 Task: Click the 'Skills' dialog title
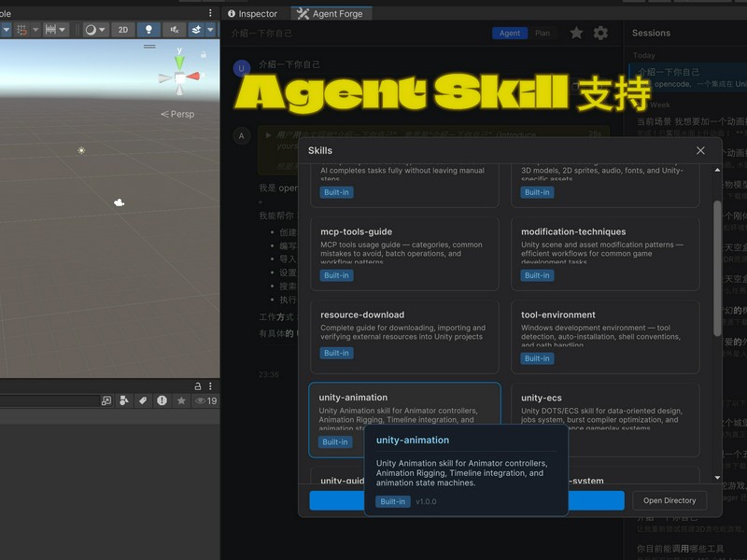click(x=320, y=150)
